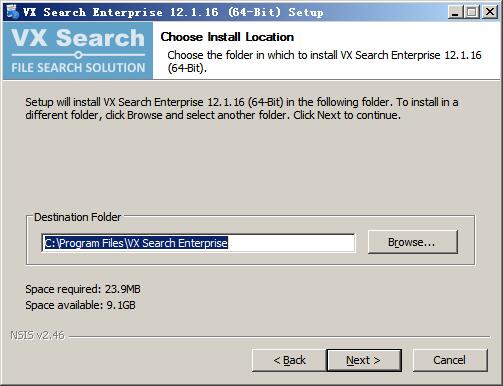Image resolution: width=503 pixels, height=386 pixels.
Task: Click the window title 'VX Search Enterprise 12.1.16 (64-Bit) Setup'
Action: click(x=173, y=12)
